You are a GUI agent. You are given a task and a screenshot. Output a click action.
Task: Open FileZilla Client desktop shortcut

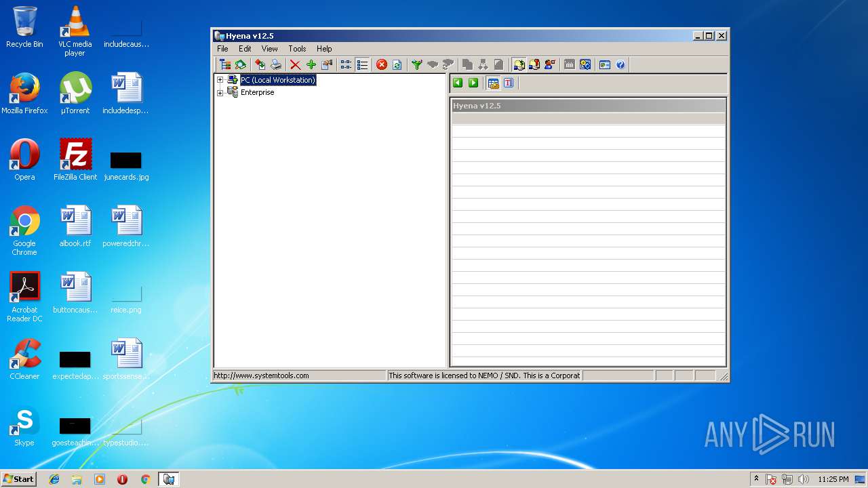[x=75, y=160]
